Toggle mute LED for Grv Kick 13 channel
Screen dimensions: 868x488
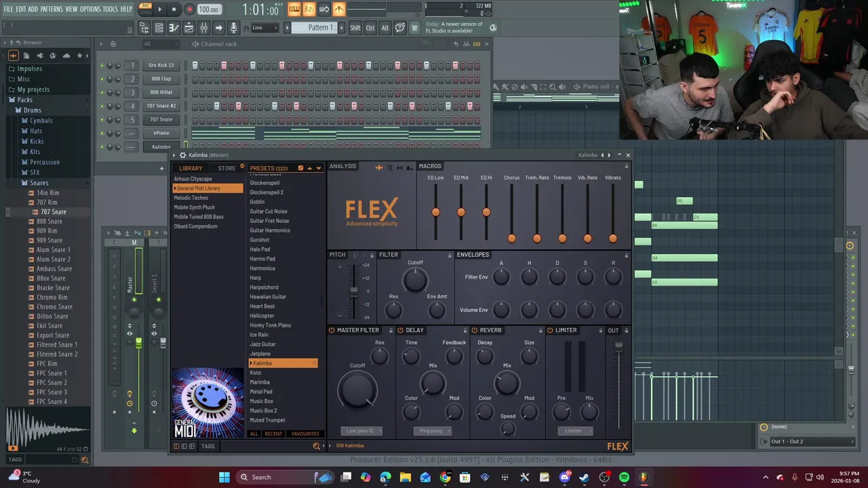102,66
